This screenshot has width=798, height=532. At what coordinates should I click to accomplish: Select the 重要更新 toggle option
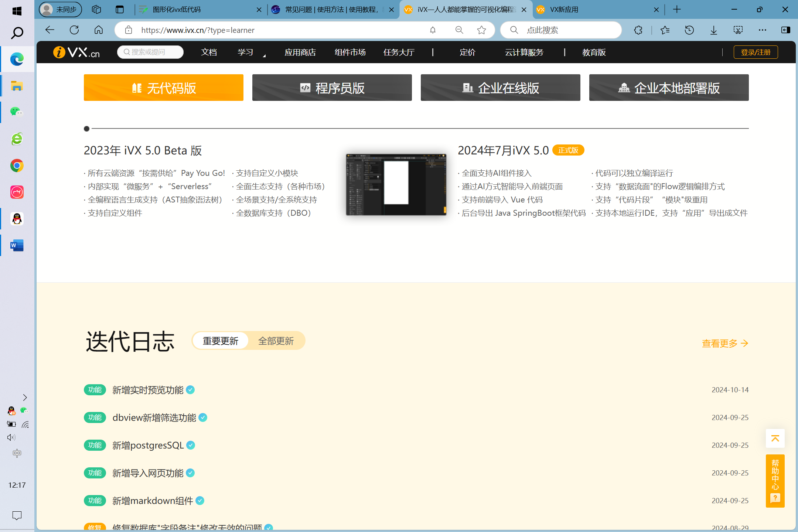point(221,341)
